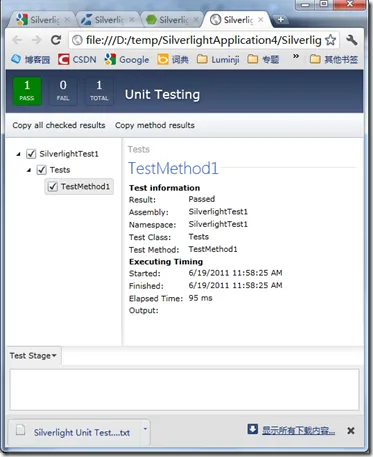Click the address bar URL field

click(x=203, y=40)
